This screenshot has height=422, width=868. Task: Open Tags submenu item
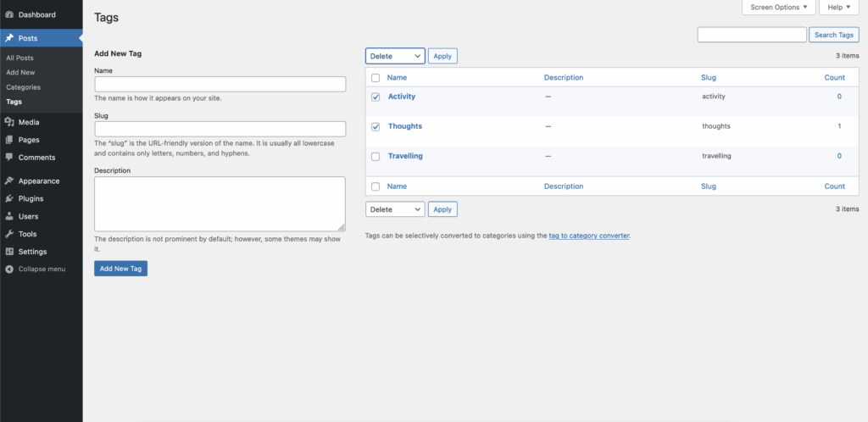click(14, 102)
